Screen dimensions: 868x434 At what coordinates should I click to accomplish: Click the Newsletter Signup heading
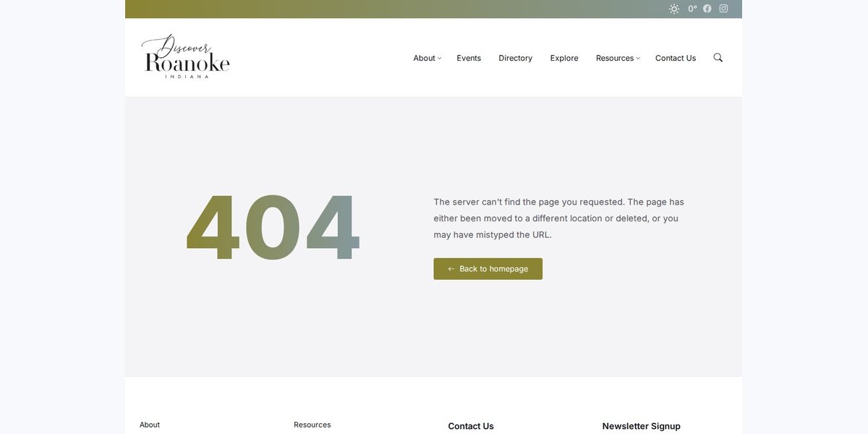(642, 426)
